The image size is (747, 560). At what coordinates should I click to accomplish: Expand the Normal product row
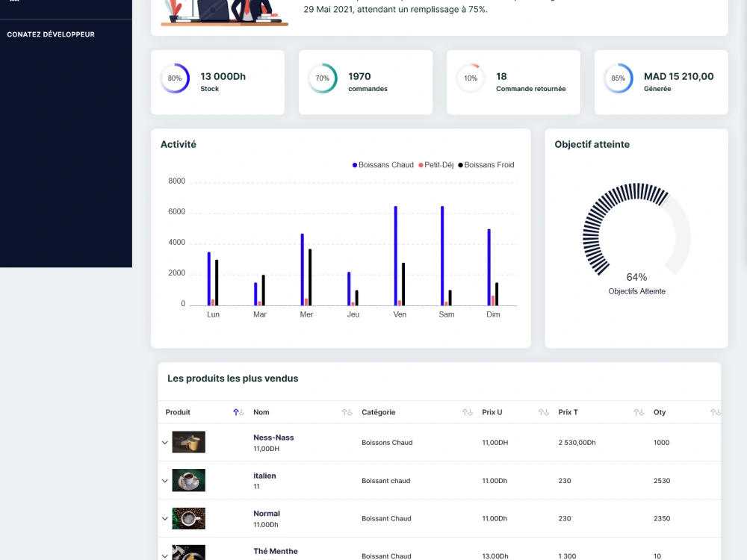pos(165,519)
